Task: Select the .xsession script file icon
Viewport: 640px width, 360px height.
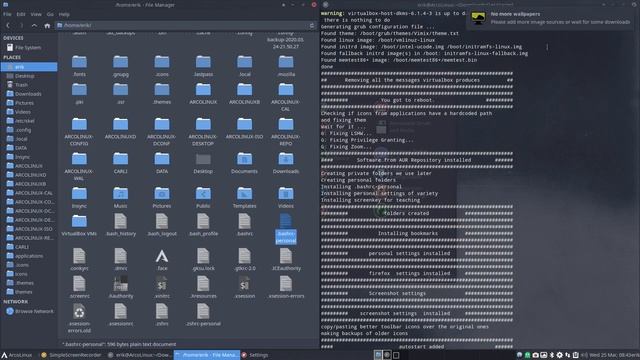Action: [244, 284]
